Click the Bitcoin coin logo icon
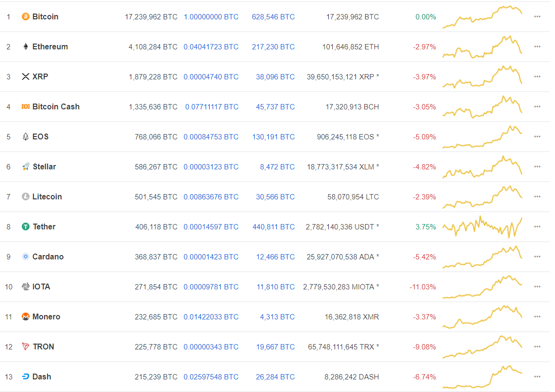 point(26,16)
